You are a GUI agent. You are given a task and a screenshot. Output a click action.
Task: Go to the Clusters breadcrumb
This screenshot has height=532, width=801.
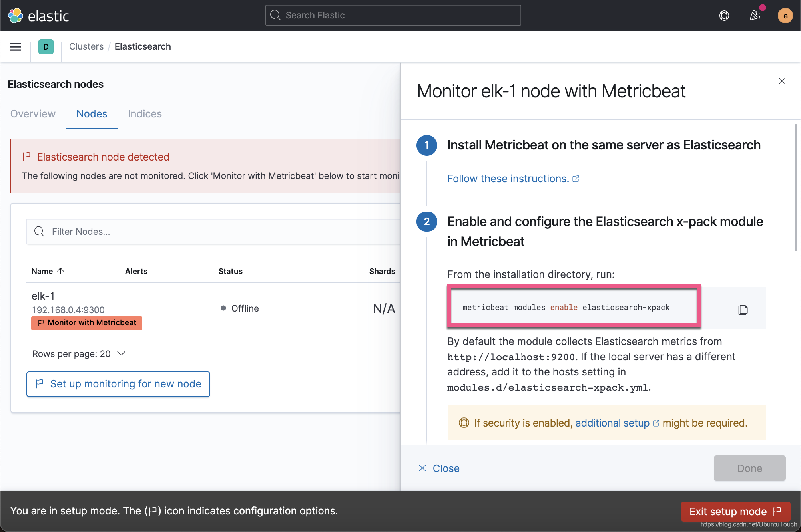click(x=86, y=47)
